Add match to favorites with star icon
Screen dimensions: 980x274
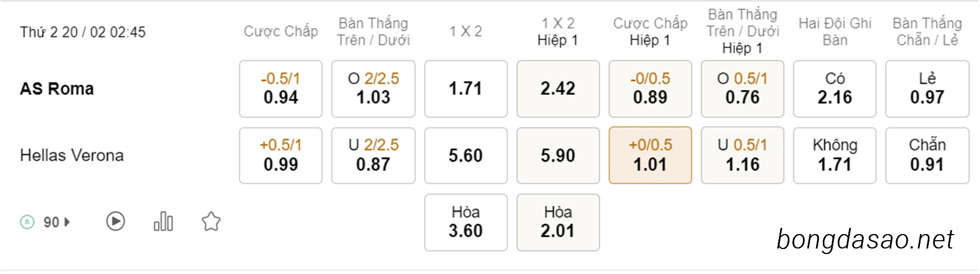pyautogui.click(x=211, y=222)
